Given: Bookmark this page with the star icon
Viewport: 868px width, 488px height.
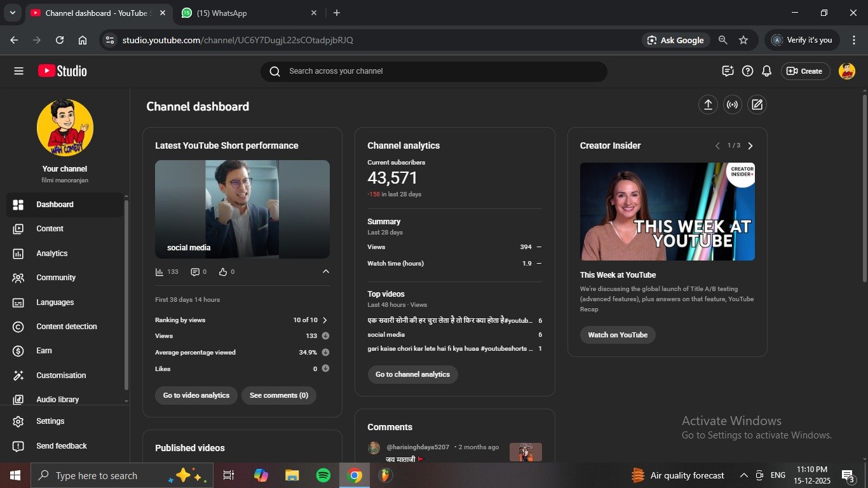Looking at the screenshot, I should pyautogui.click(x=743, y=40).
